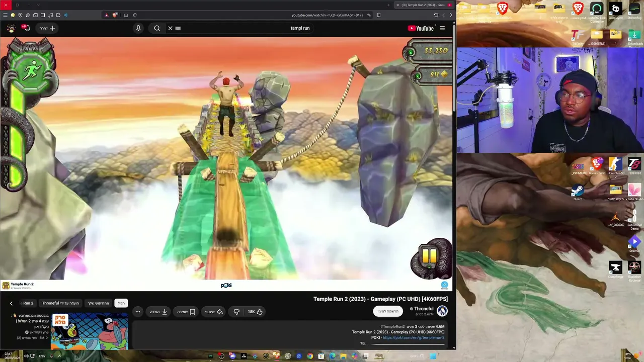Bookmark this page in the browser
Screen dimensions: 644x362
tap(379, 15)
